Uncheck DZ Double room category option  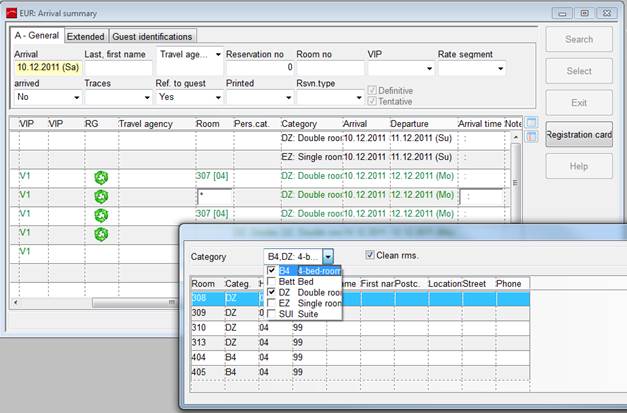[x=272, y=292]
